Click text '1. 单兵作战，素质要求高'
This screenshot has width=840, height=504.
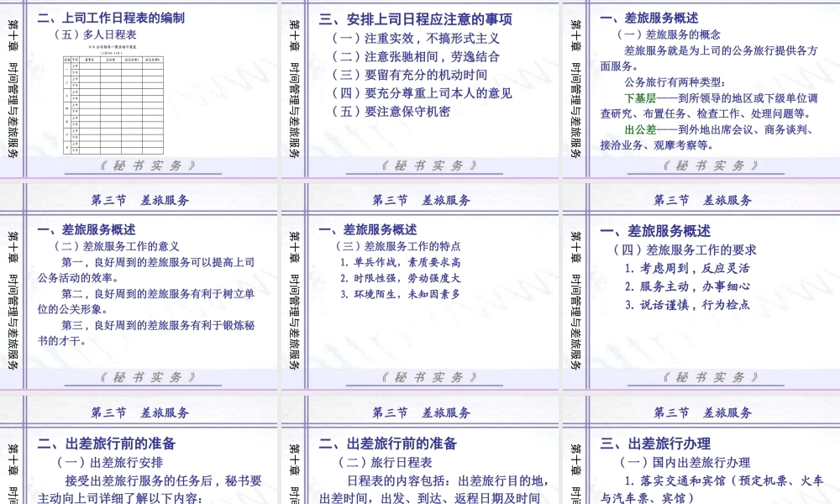coord(400,262)
